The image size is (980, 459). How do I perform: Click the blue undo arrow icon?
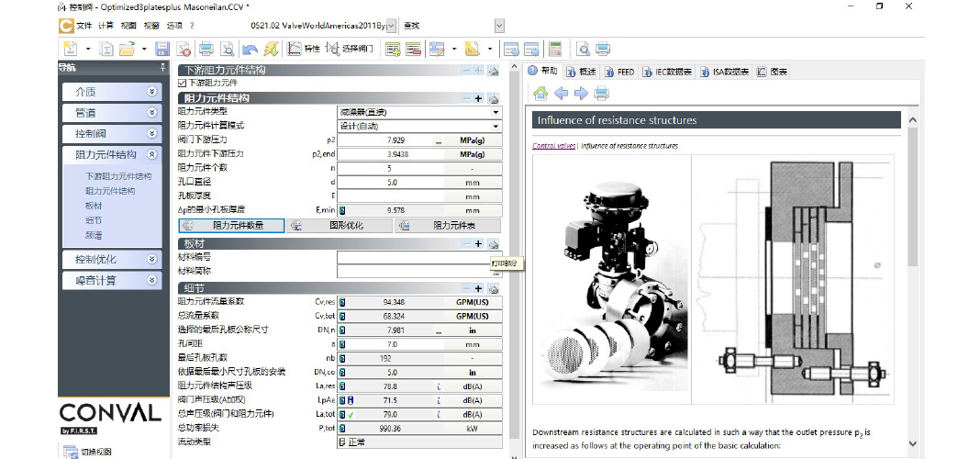coord(250,49)
